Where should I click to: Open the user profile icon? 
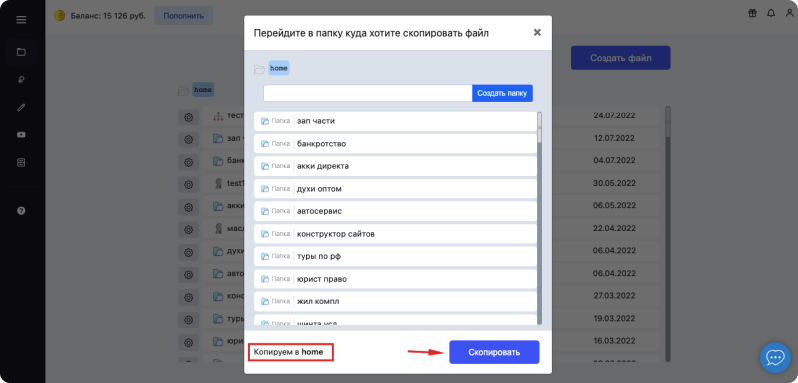tap(789, 13)
